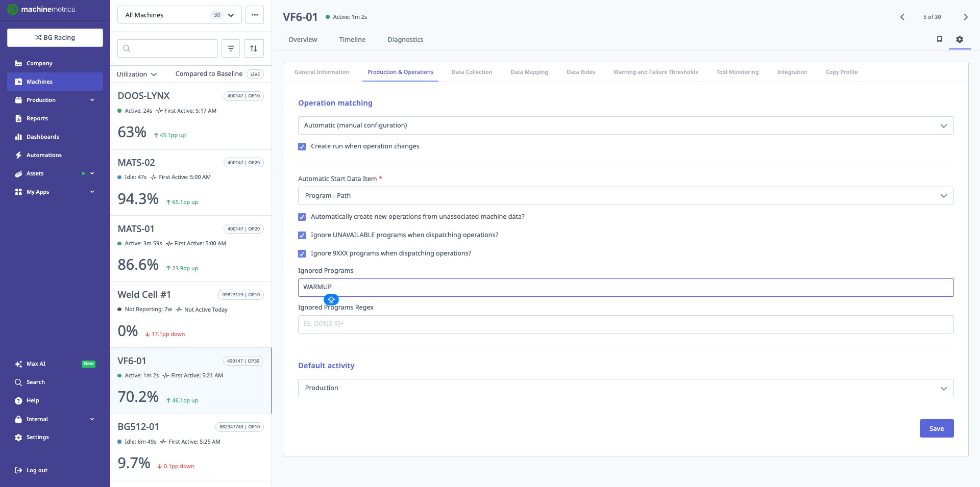Expand the Automatic Start Data Item dropdown
This screenshot has width=980, height=487.
tap(625, 196)
